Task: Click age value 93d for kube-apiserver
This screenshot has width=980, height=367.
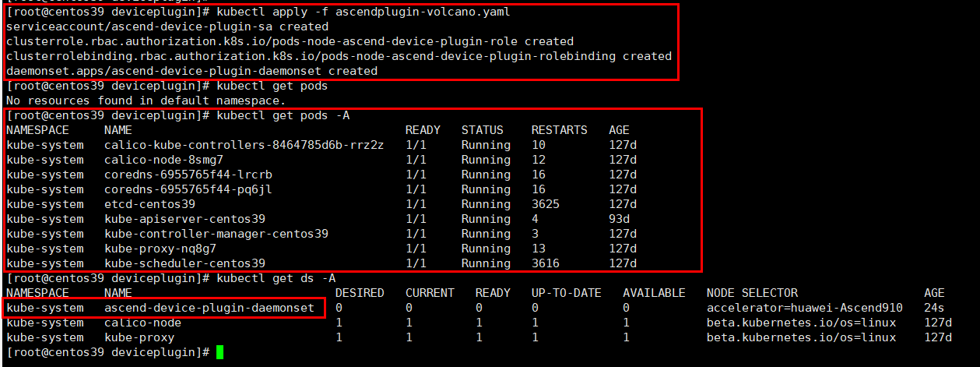Action: click(x=620, y=219)
